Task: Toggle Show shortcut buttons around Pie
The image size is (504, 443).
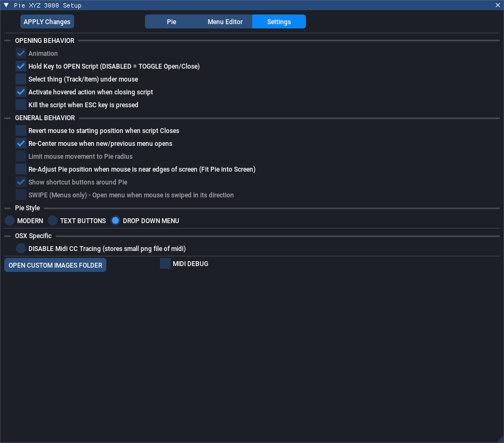Action: [21, 182]
